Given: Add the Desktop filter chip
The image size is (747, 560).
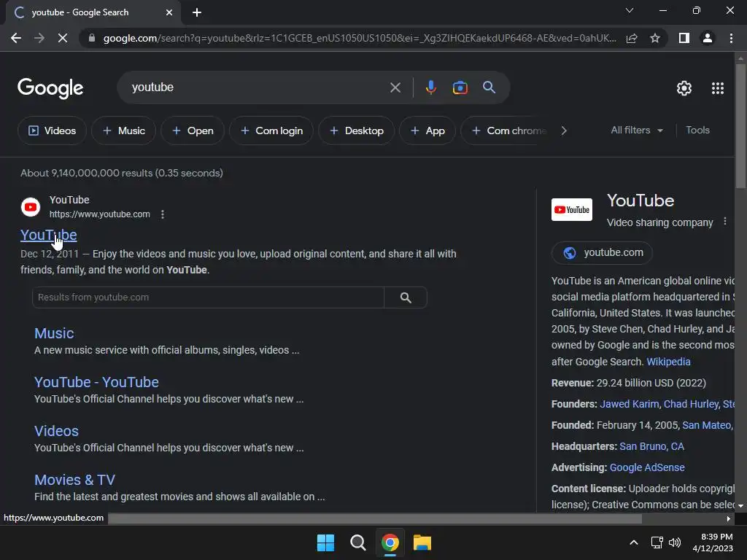Looking at the screenshot, I should pos(356,131).
